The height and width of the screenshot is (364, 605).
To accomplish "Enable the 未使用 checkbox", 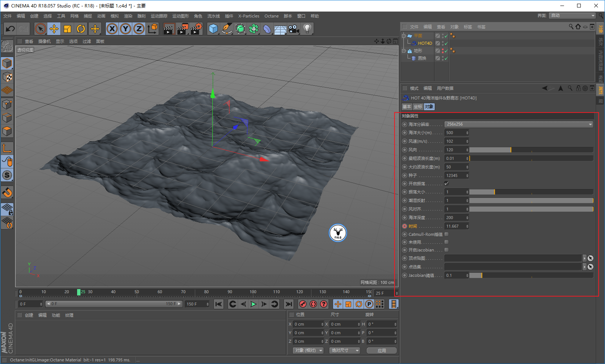I will click(446, 242).
